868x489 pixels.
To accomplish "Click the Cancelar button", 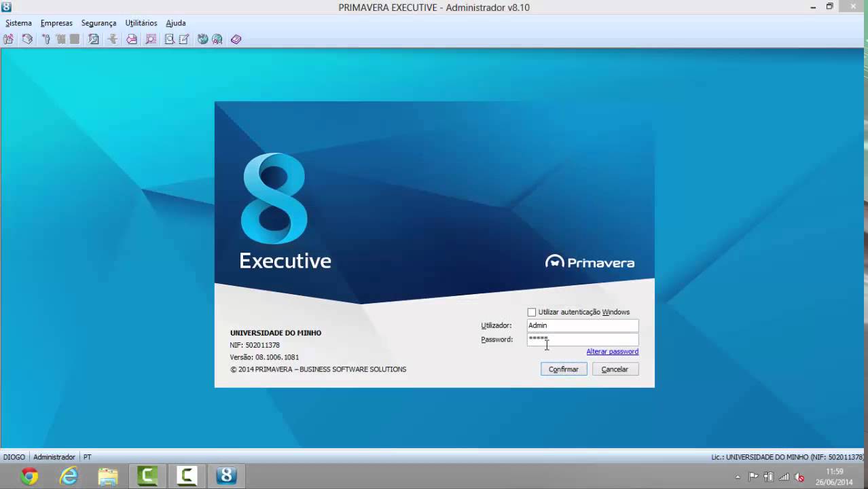I will [615, 369].
